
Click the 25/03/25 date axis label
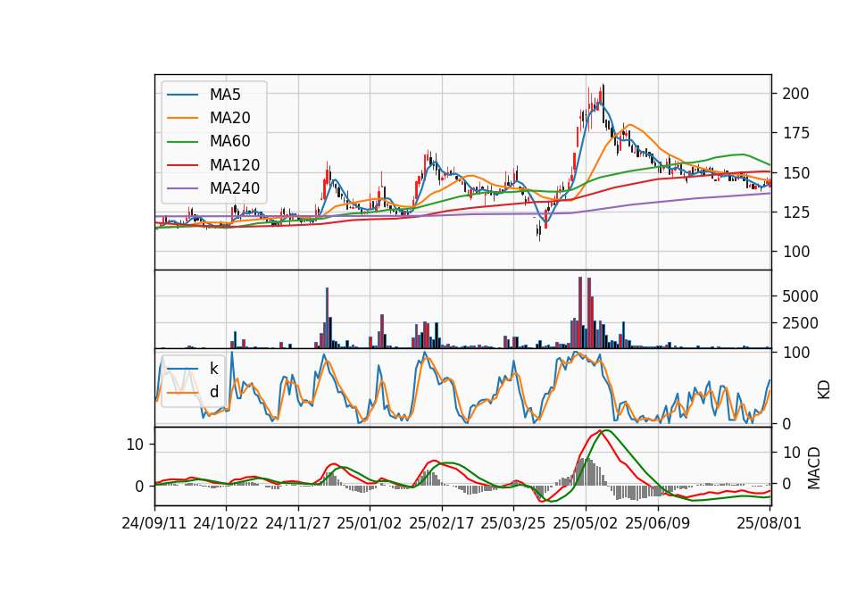tap(513, 523)
